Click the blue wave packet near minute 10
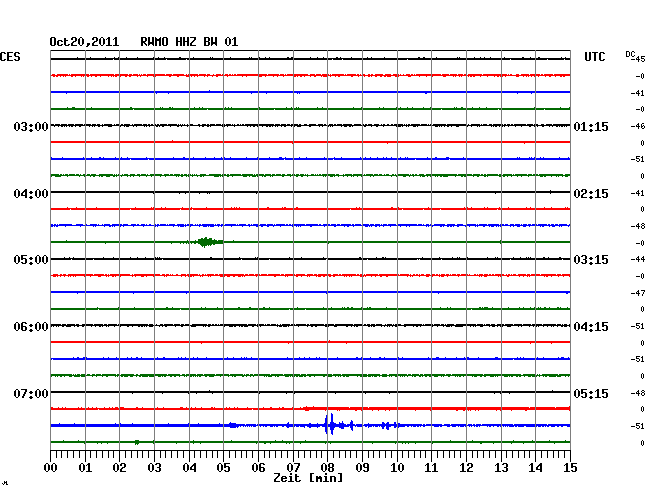The height and width of the screenshot is (494, 650). tap(389, 425)
